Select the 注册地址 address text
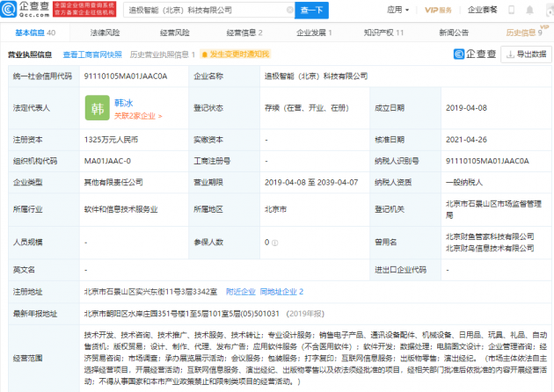Viewport: 554px width, 392px height. coord(150,292)
